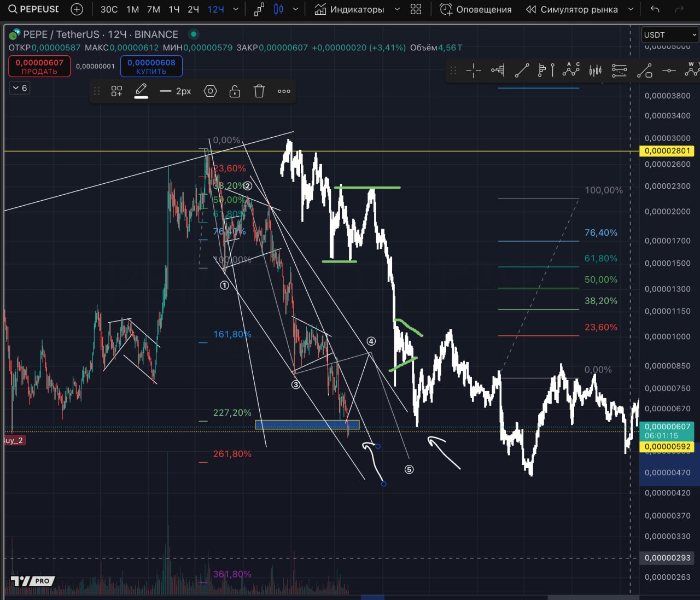The height and width of the screenshot is (600, 700).
Task: Select the 2Ч timeframe
Action: (194, 9)
